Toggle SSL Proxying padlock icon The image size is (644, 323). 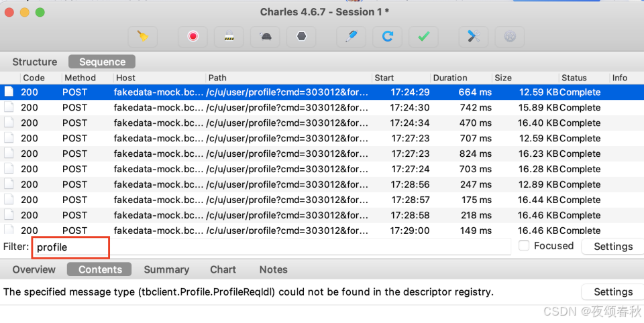pyautogui.click(x=229, y=37)
